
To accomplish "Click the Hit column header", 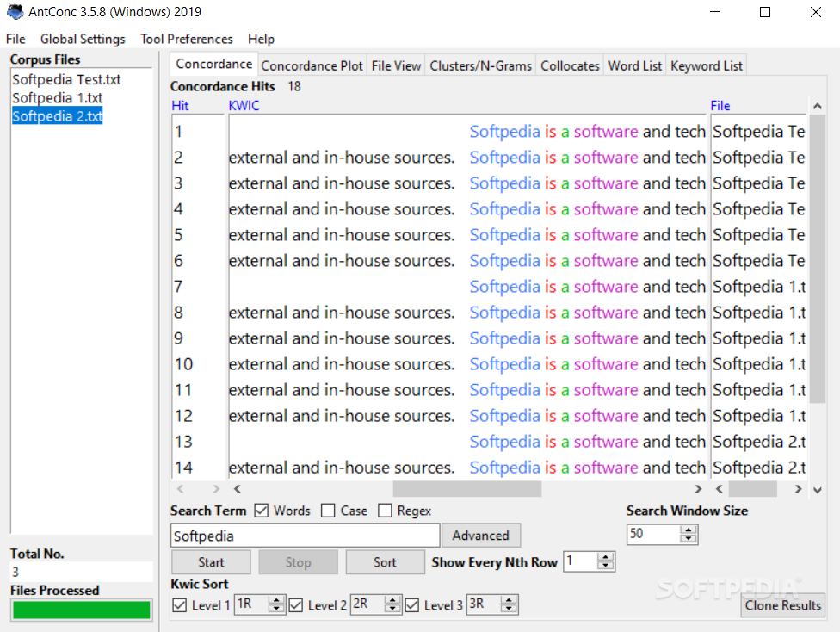I will click(x=181, y=106).
